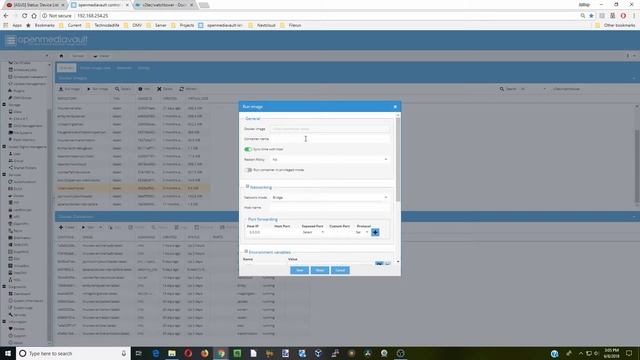Viewport: 640px width, 360px height.
Task: Open the openmediavault hamburger menu icon
Action: point(11,40)
